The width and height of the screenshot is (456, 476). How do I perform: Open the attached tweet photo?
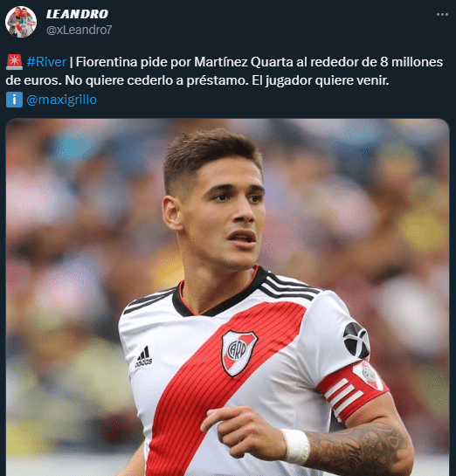227,297
